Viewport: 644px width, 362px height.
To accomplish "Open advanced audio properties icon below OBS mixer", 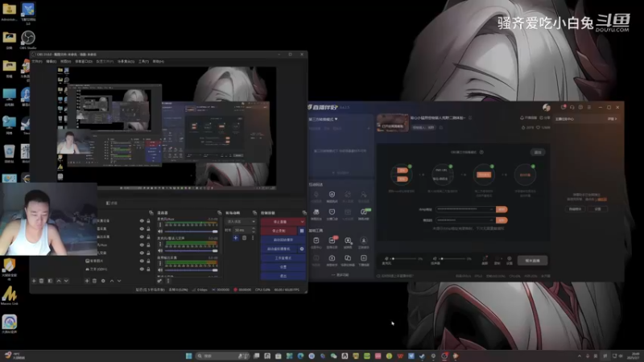I will [x=159, y=281].
